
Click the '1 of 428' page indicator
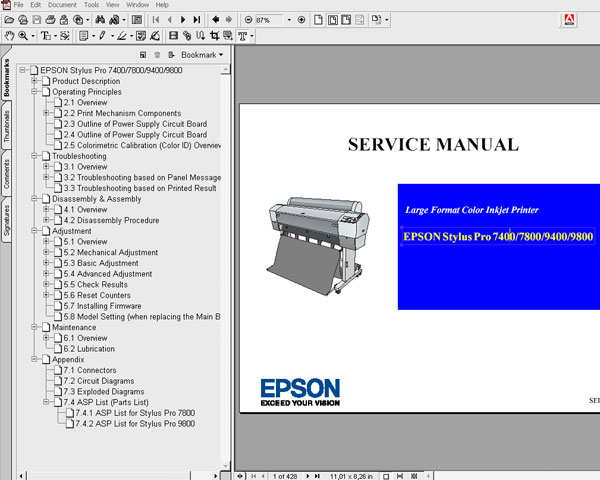[285, 477]
